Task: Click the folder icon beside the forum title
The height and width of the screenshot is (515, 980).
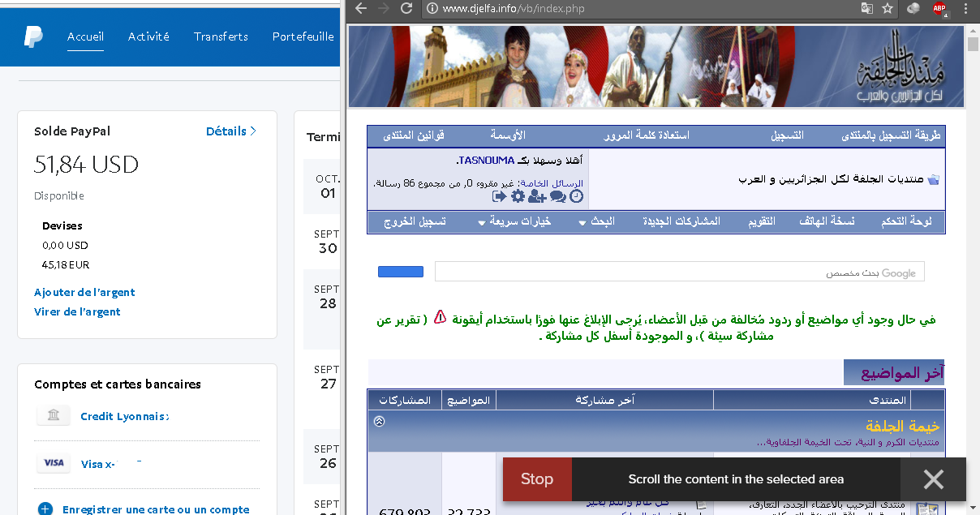Action: (933, 179)
